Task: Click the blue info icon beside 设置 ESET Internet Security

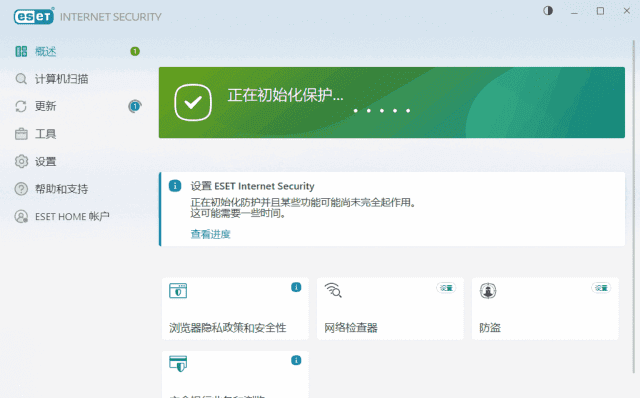Action: (175, 186)
